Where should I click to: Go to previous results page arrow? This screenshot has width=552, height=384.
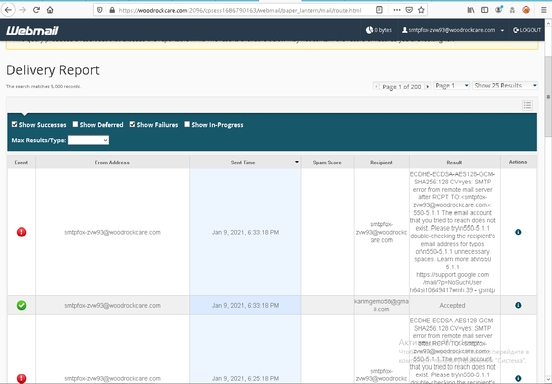tap(376, 86)
